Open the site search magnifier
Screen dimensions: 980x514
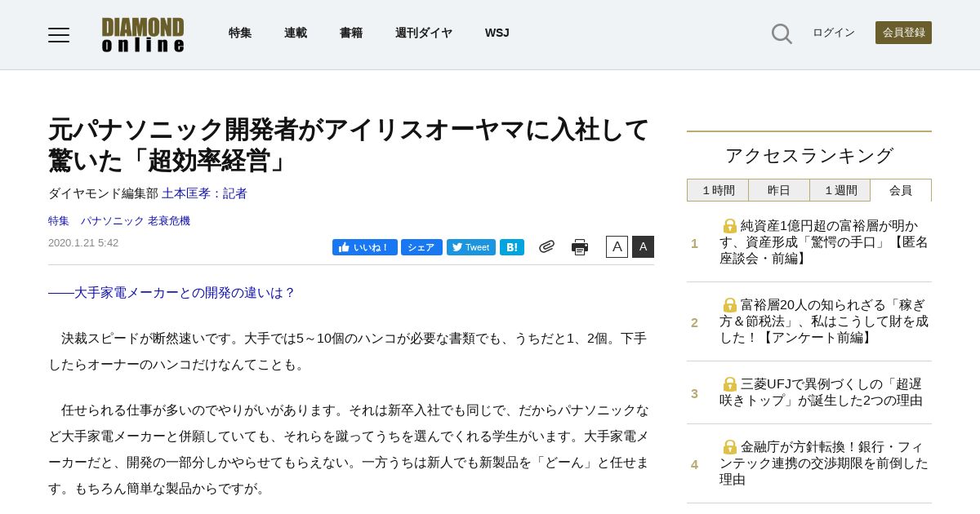tap(782, 33)
